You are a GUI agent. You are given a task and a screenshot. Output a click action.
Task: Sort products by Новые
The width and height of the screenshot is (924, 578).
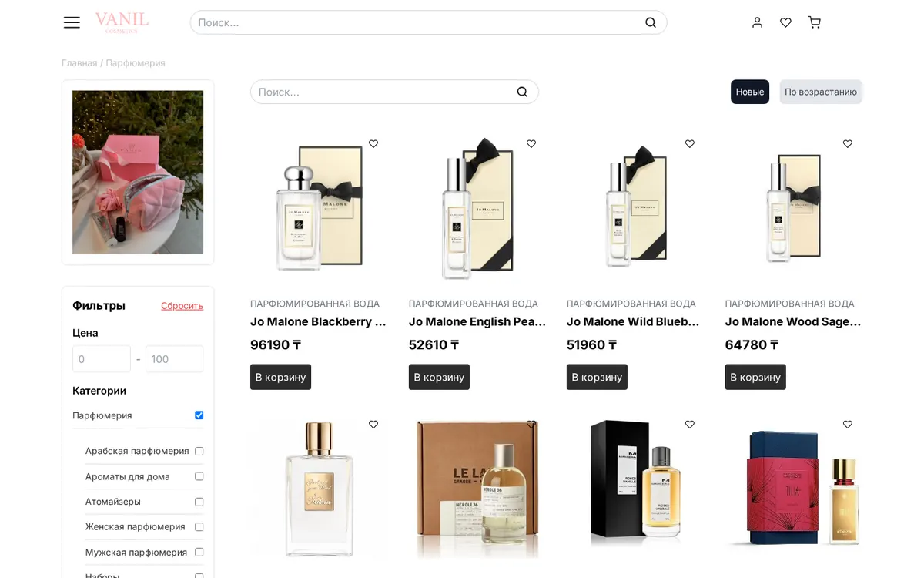pos(750,92)
